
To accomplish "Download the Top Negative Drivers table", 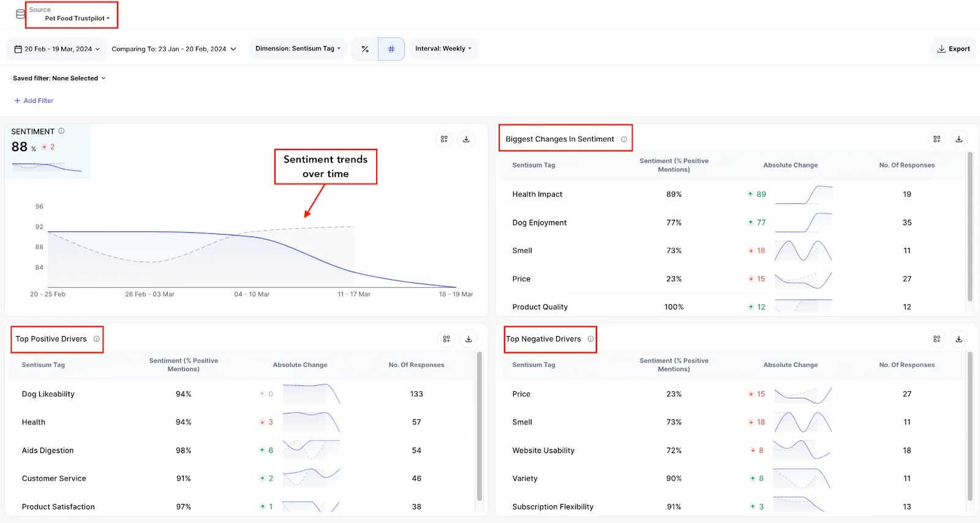I will [959, 339].
